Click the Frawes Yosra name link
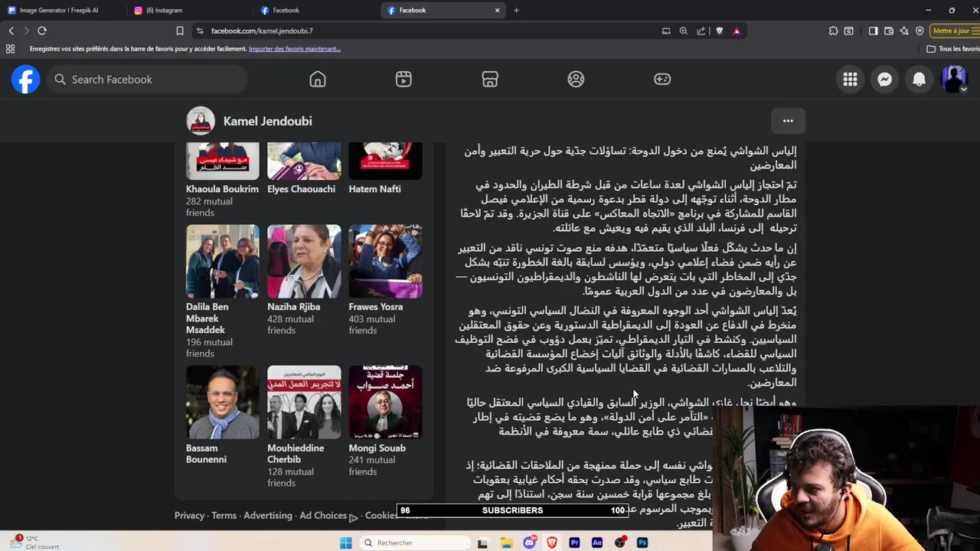 [375, 307]
